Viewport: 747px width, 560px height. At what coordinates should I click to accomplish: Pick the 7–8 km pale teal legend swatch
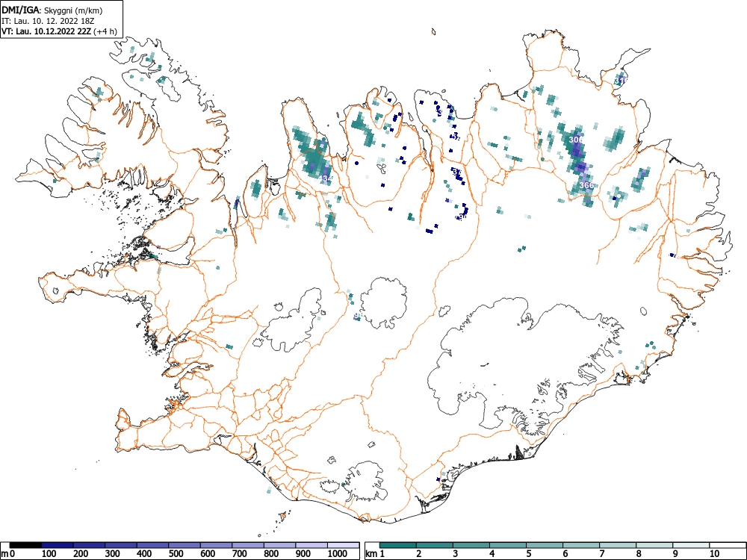618,545
